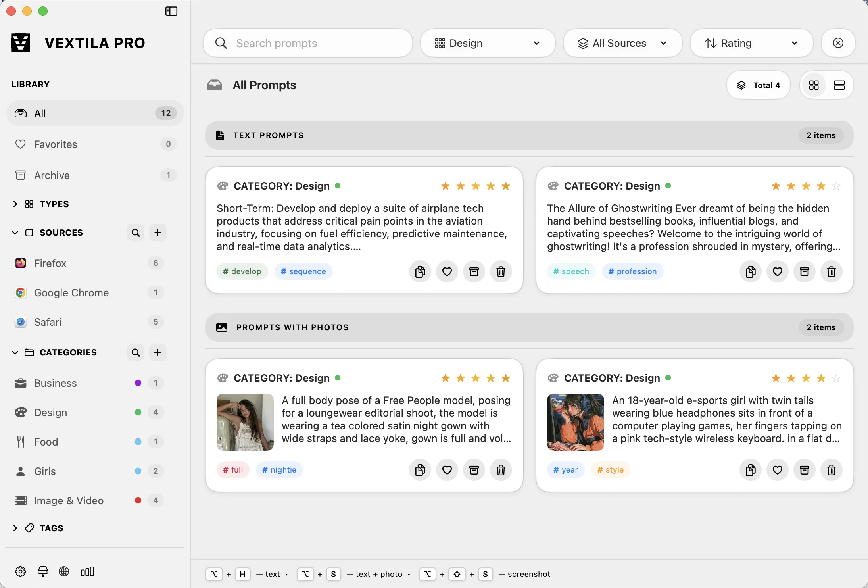The height and width of the screenshot is (588, 868).
Task: Open the Design category filter dropdown
Action: pyautogui.click(x=488, y=43)
